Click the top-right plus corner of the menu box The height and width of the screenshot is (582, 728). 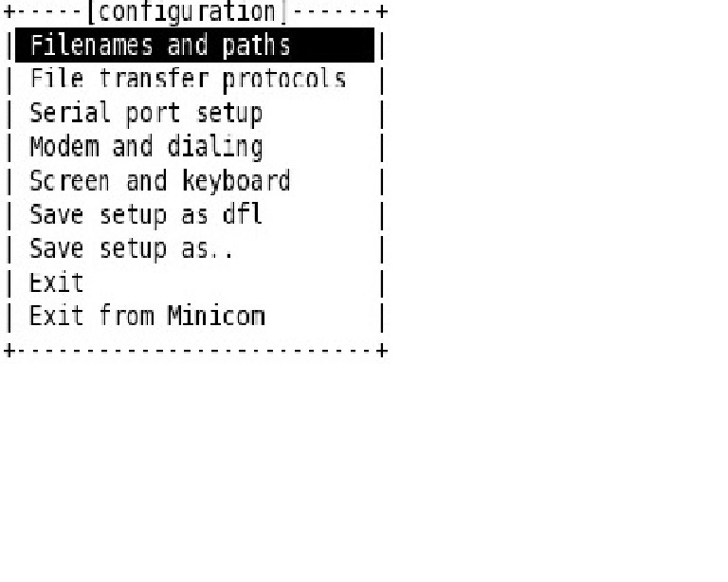point(381,12)
